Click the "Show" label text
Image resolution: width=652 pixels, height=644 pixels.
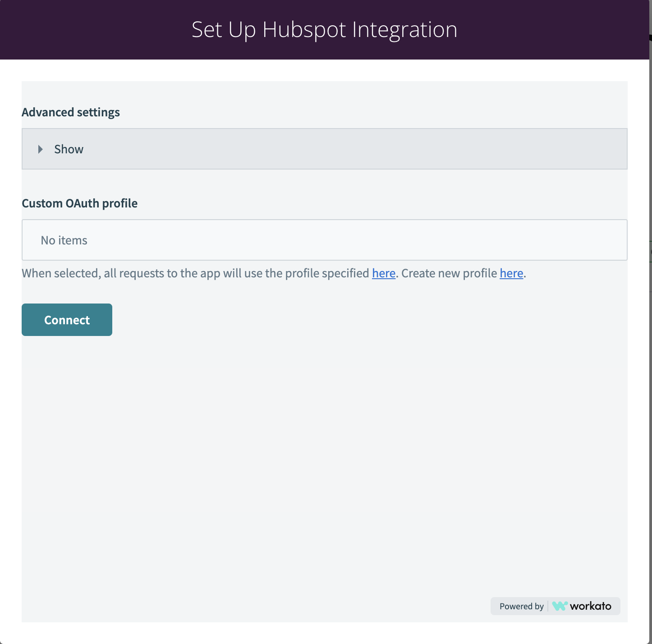(x=69, y=149)
